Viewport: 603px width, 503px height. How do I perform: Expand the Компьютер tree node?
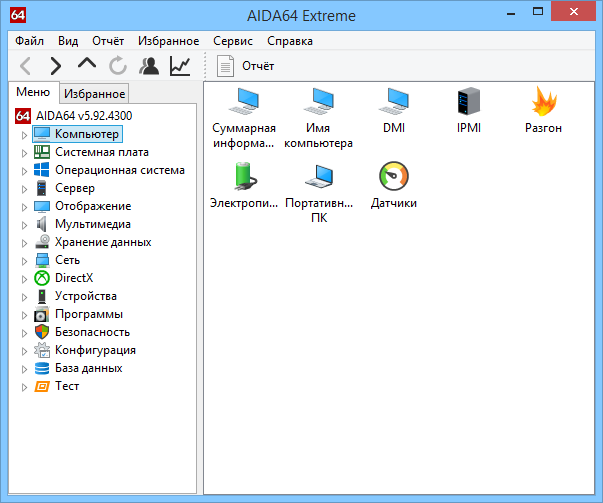click(24, 135)
